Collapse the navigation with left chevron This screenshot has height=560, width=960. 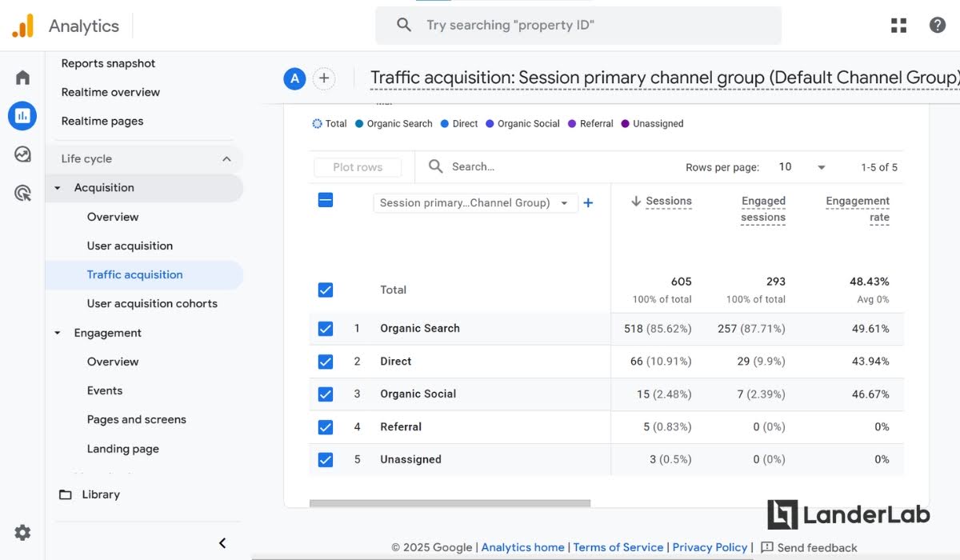[222, 543]
